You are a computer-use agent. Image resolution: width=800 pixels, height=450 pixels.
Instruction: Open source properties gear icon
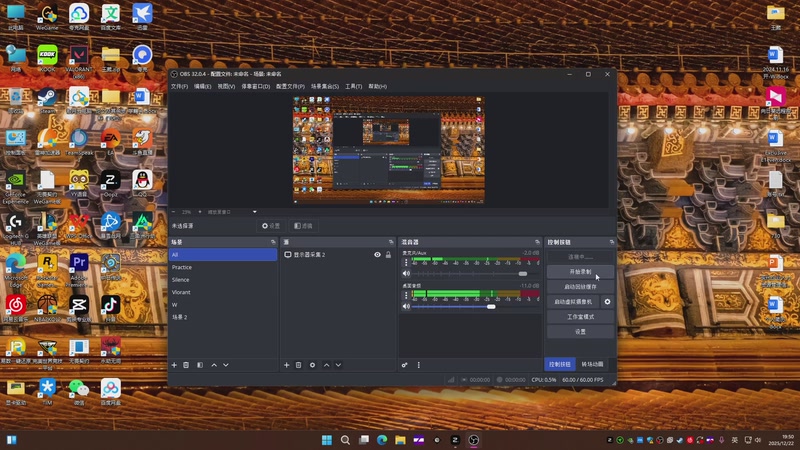point(312,365)
